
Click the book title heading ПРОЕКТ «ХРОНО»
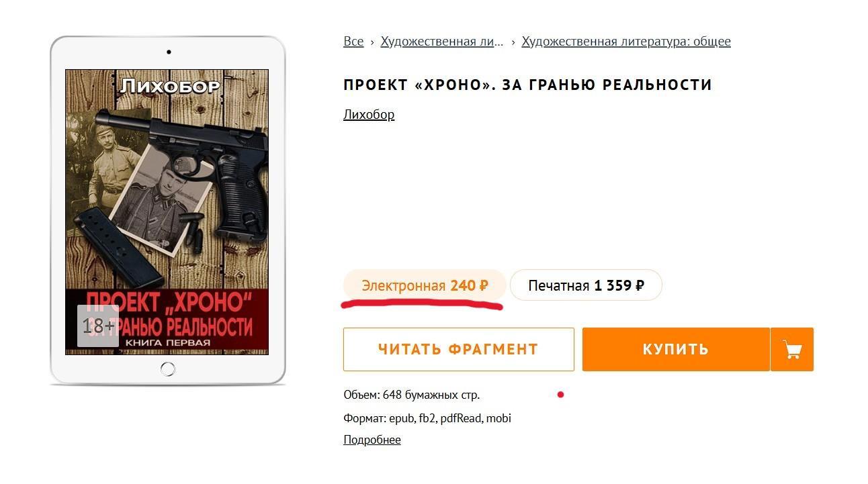click(x=527, y=85)
